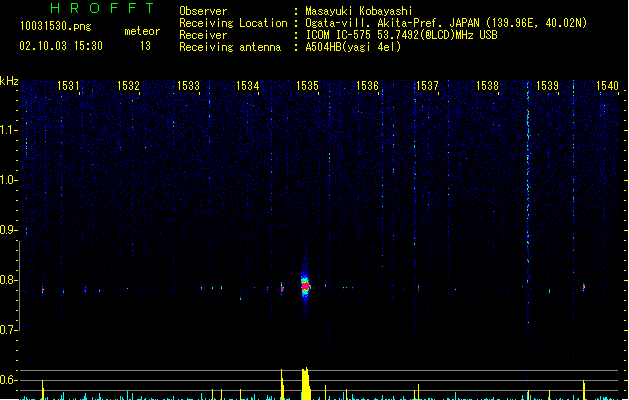Image resolution: width=629 pixels, height=400 pixels.
Task: Click the 1534 time axis label
Action: (248, 86)
